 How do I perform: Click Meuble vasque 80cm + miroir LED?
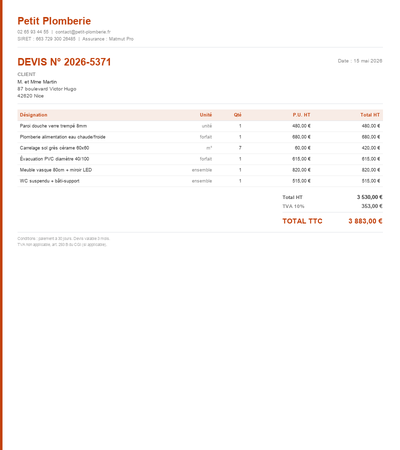click(56, 170)
